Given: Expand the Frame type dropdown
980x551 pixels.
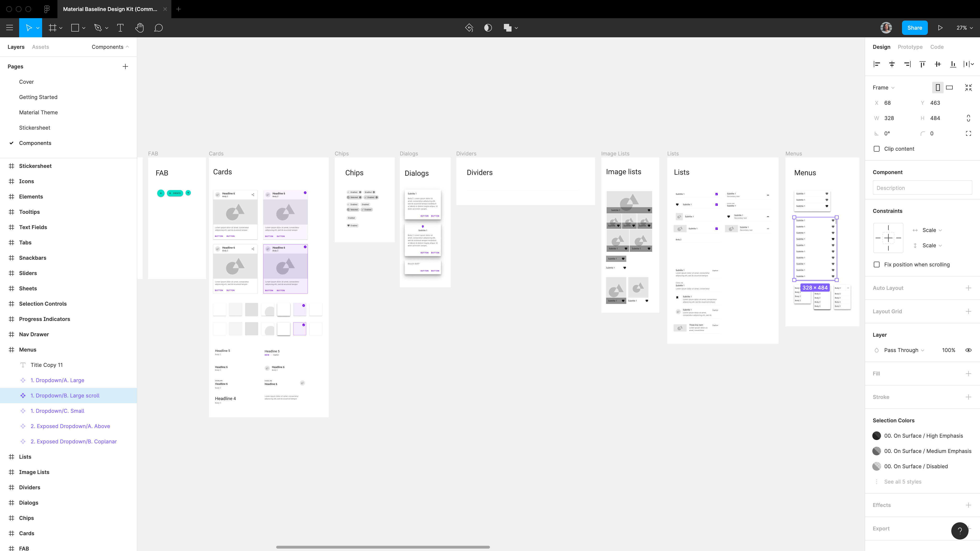Looking at the screenshot, I should pyautogui.click(x=883, y=88).
